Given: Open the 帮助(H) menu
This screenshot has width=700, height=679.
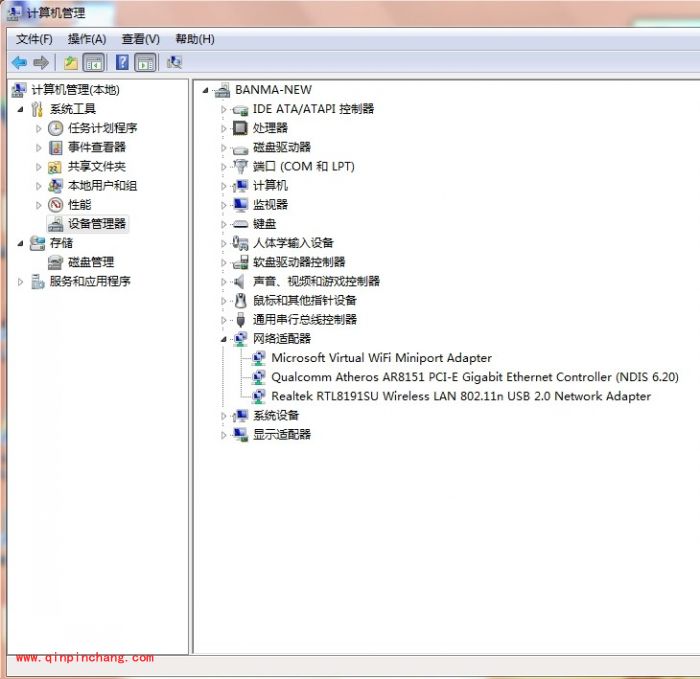Looking at the screenshot, I should click(x=195, y=39).
